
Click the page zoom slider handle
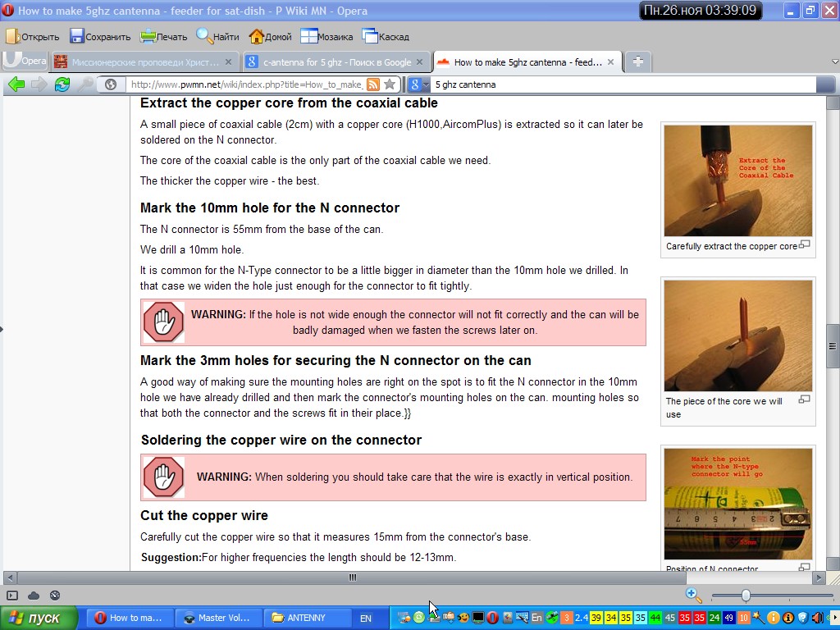click(x=746, y=596)
